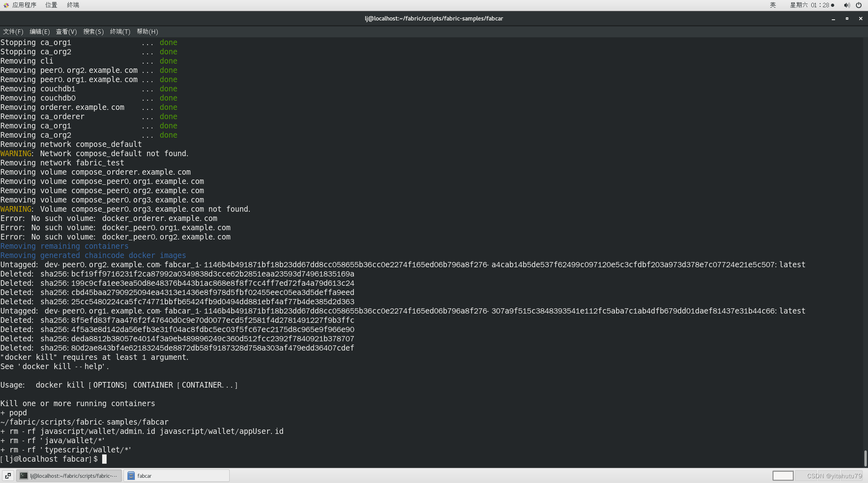The height and width of the screenshot is (483, 868).
Task: Click the text 'Removing remaining containers'
Action: click(x=64, y=246)
